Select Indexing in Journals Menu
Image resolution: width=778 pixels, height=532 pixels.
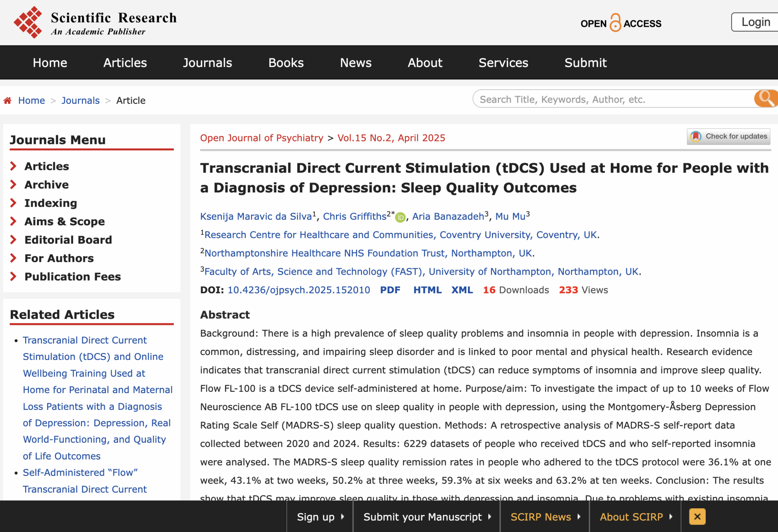(51, 203)
